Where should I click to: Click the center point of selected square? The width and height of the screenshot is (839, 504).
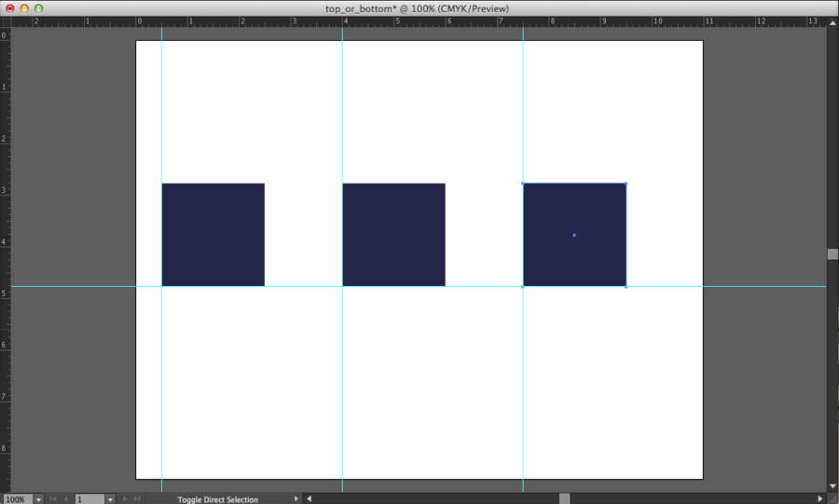tap(574, 235)
